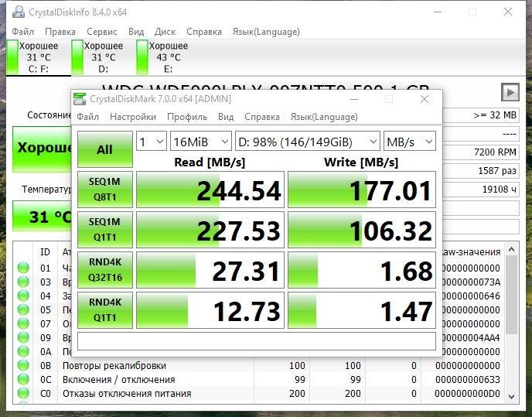
Task: Open CrystalDiskMark Настройки menu
Action: [x=133, y=117]
